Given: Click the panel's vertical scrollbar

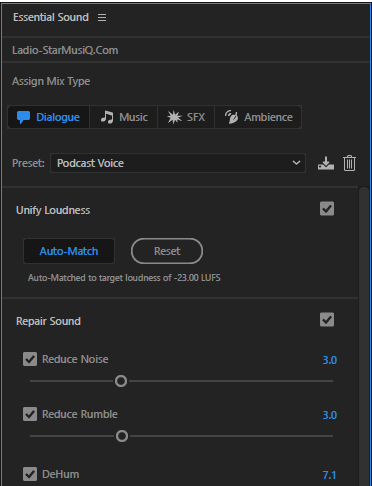Looking at the screenshot, I should tap(364, 336).
